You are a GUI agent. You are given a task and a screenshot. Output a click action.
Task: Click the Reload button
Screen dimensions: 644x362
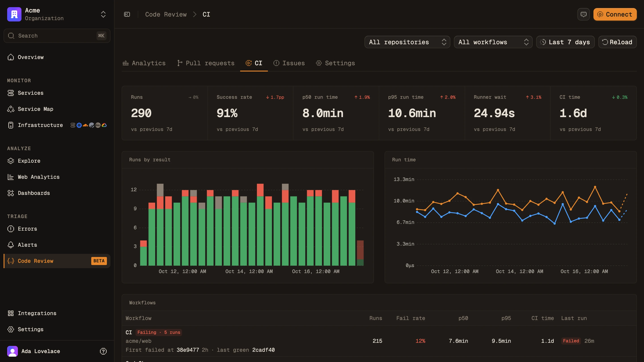[617, 42]
